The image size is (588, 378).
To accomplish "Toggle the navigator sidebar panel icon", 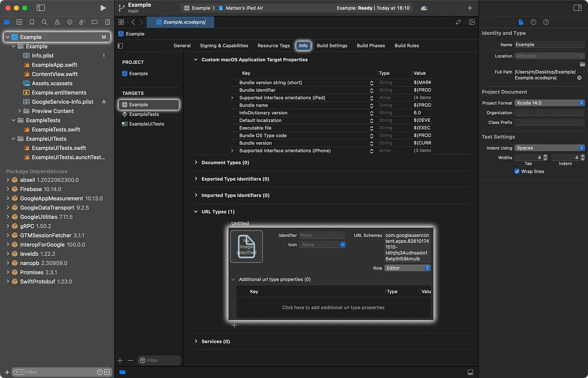I will tap(41, 8).
